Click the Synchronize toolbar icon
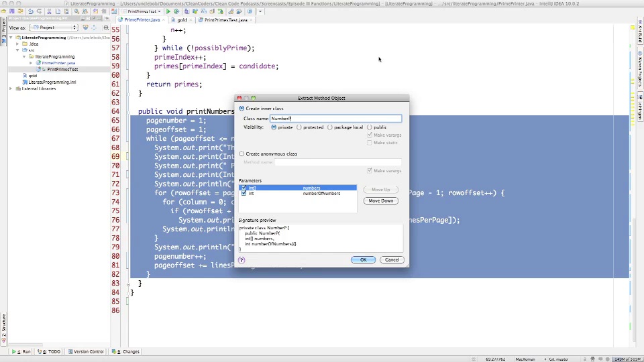The image size is (644, 362). (x=21, y=11)
